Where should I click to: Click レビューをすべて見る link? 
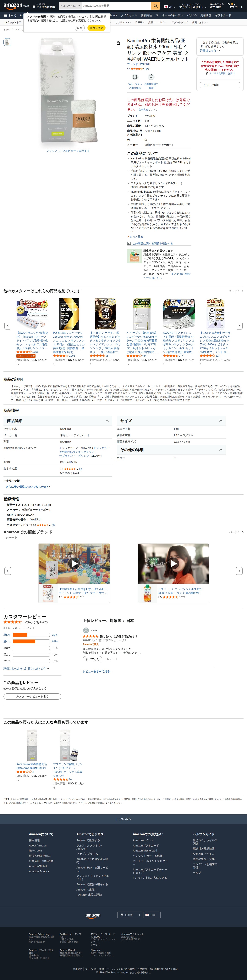(97, 672)
